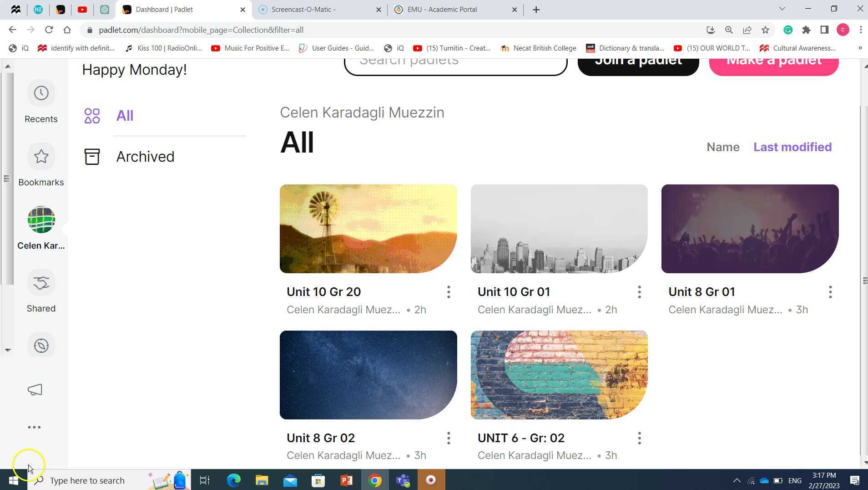Open Bookmarks in the Padlet sidebar
868x490 pixels.
tap(41, 165)
